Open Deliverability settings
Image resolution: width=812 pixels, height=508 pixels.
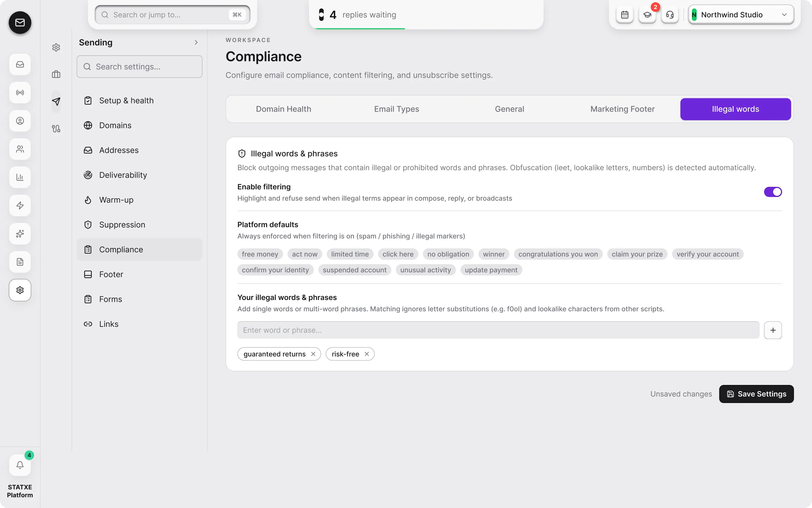coord(139,175)
